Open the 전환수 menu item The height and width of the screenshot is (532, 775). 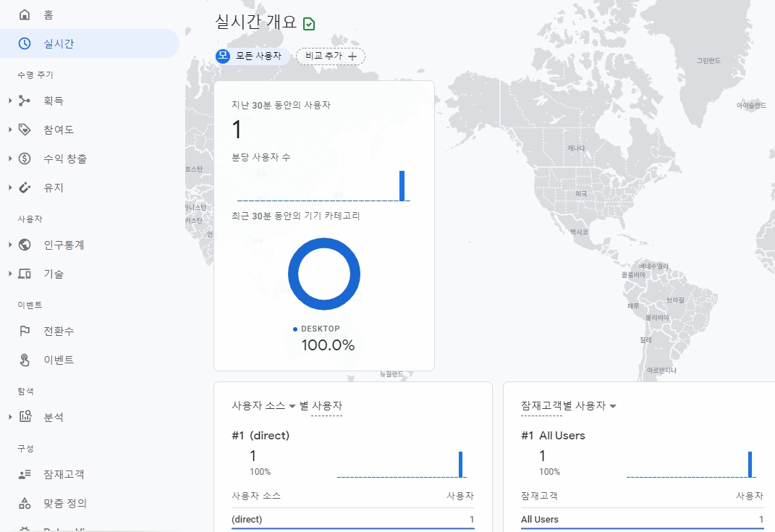90,331
